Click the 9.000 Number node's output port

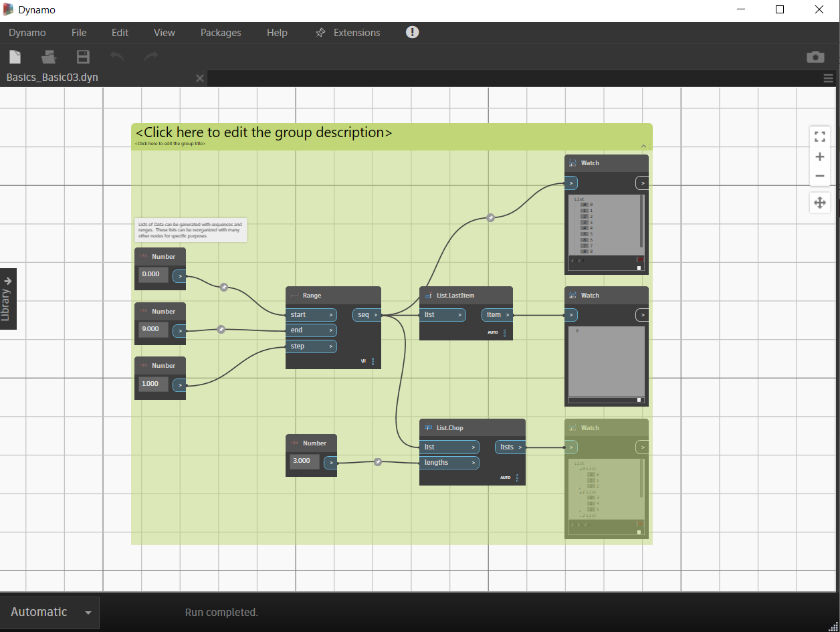(x=179, y=330)
